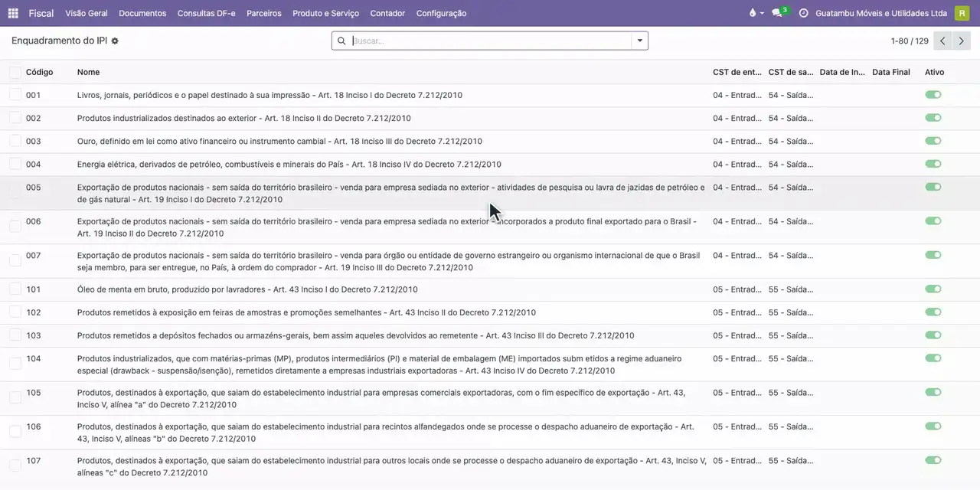The image size is (980, 490).
Task: Switch company Guatambu Móveis e Utilidades Ltda
Action: 881,13
